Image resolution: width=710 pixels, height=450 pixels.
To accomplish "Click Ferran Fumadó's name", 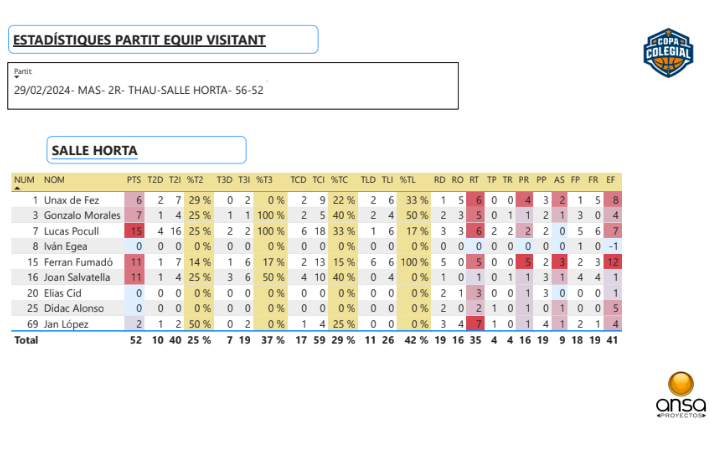I will (77, 262).
